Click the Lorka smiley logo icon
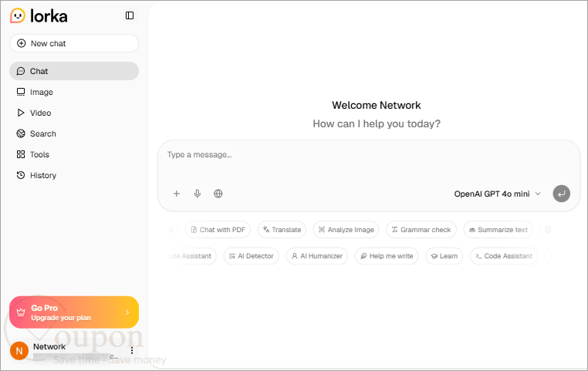The width and height of the screenshot is (588, 371). pos(18,15)
